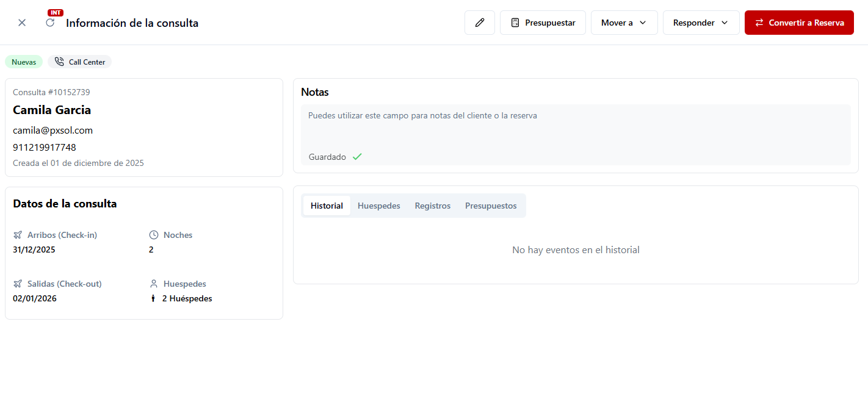868x413 pixels.
Task: Show the Presupuestos tab
Action: (491, 206)
